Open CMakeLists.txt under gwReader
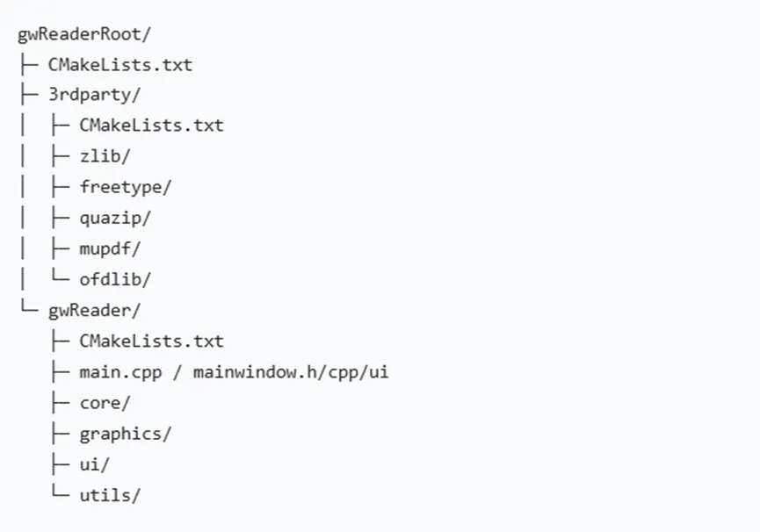 click(x=151, y=341)
